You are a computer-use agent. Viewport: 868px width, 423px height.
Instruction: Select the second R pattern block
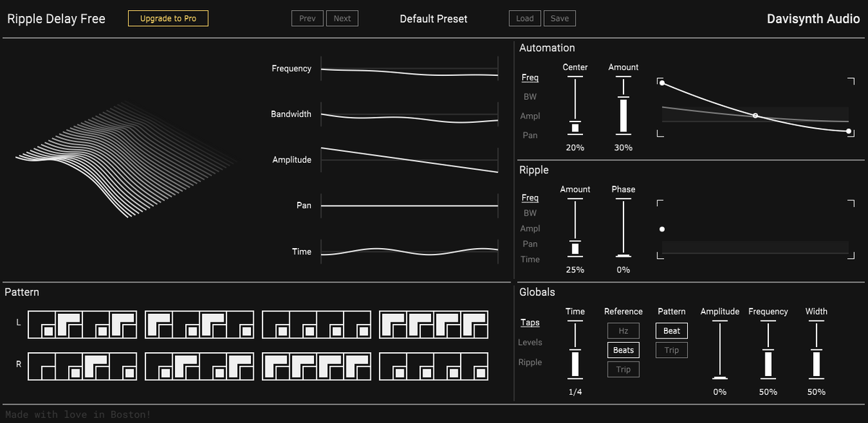tap(200, 367)
